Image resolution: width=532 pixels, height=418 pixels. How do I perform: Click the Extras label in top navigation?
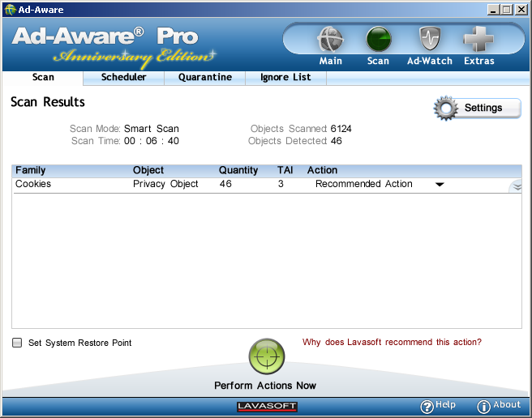coord(479,61)
